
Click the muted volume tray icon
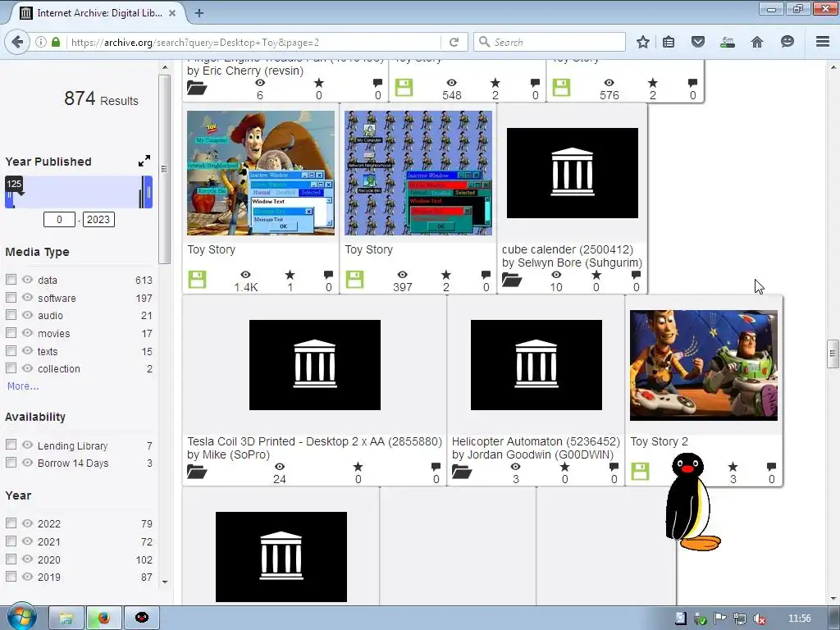759,619
